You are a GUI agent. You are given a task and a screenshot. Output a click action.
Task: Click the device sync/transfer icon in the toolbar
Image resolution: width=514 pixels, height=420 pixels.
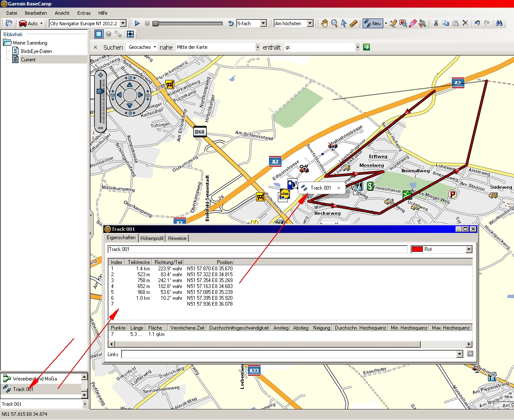(x=9, y=24)
